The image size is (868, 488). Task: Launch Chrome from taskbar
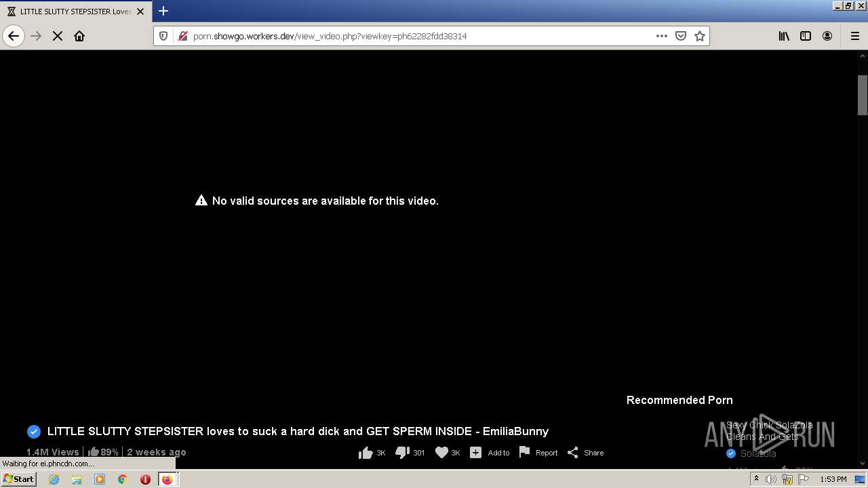[122, 479]
